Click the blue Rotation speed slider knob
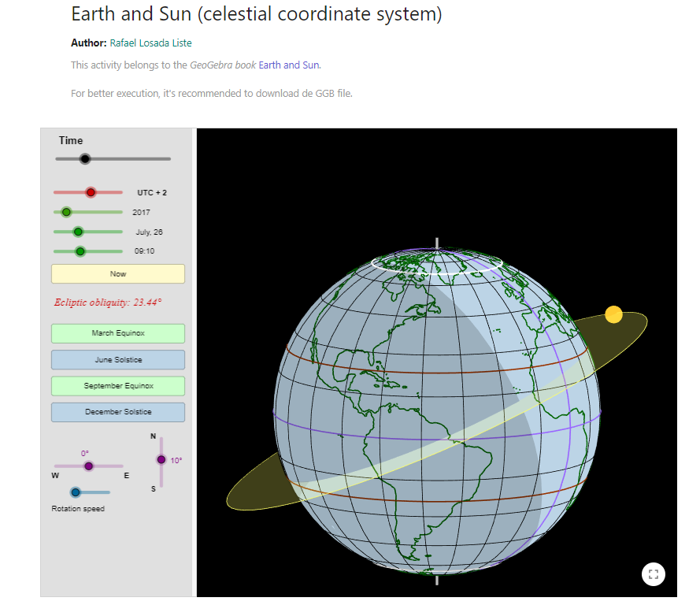The image size is (700, 605). click(76, 492)
